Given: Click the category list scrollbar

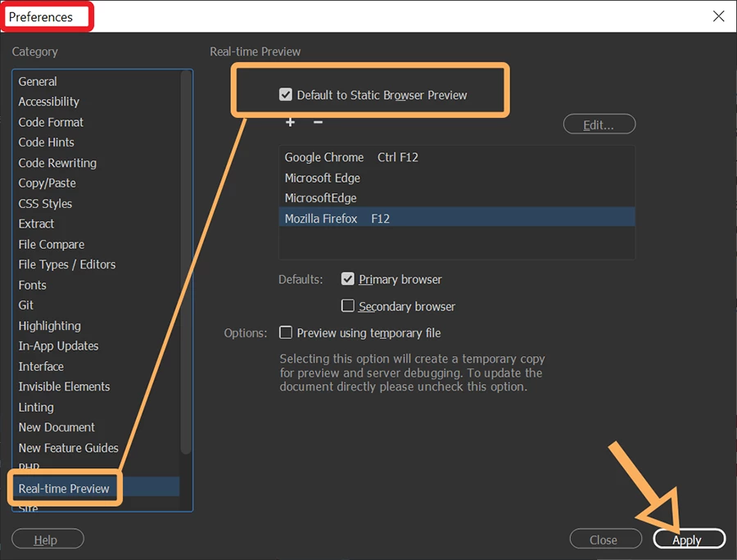Looking at the screenshot, I should [x=186, y=263].
